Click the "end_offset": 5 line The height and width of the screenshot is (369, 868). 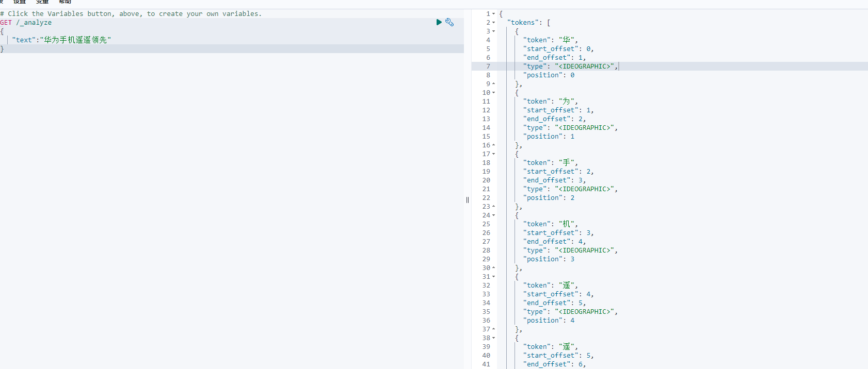click(x=554, y=303)
